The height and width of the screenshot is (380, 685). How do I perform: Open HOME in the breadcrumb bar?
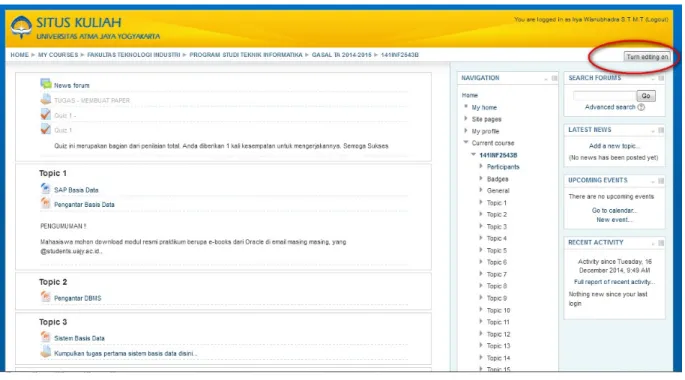tap(19, 55)
